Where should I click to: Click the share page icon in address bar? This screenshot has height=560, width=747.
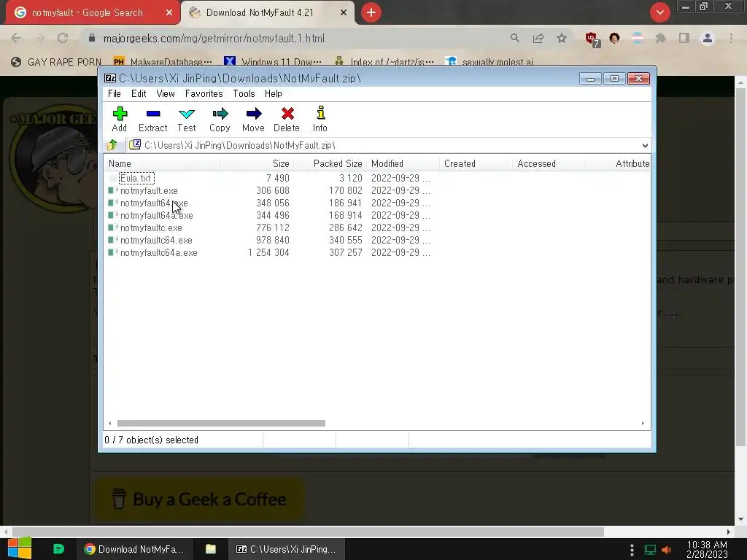tap(538, 38)
